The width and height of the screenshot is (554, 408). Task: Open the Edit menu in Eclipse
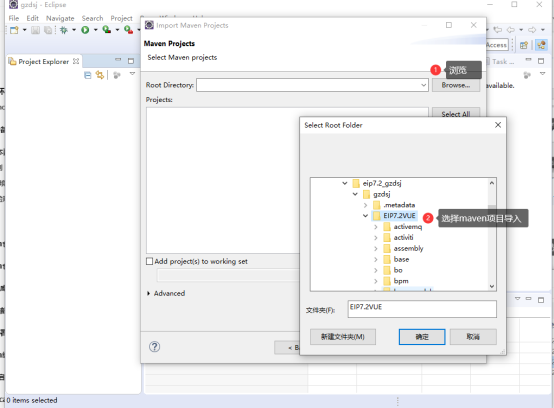click(x=33, y=18)
